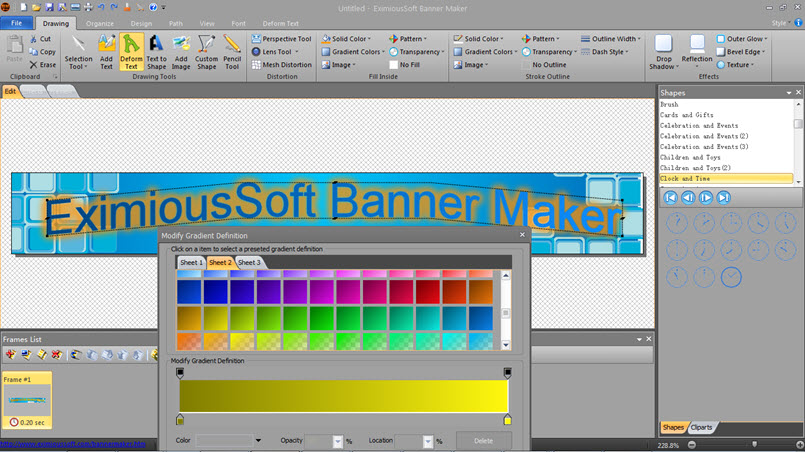Open the Deform Text ribbon tab

click(x=280, y=24)
